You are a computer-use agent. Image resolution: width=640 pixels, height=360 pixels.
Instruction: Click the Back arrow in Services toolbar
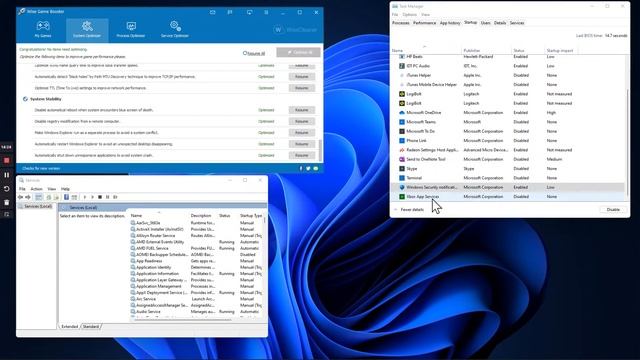tap(20, 197)
